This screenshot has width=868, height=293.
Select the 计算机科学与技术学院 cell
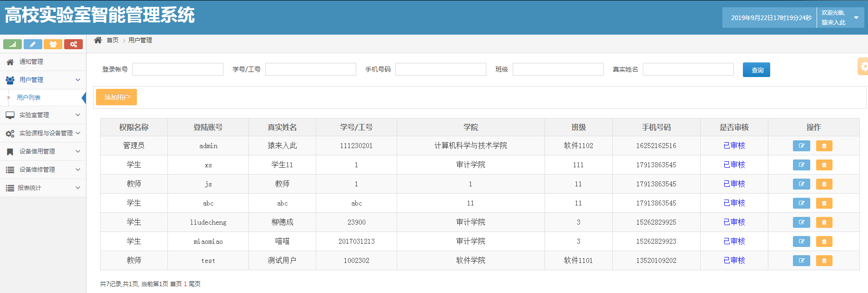[x=471, y=146]
